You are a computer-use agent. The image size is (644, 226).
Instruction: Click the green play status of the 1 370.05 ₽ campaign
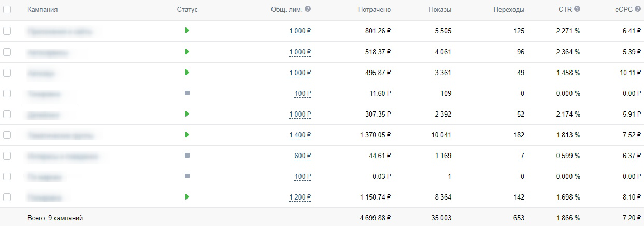(187, 135)
